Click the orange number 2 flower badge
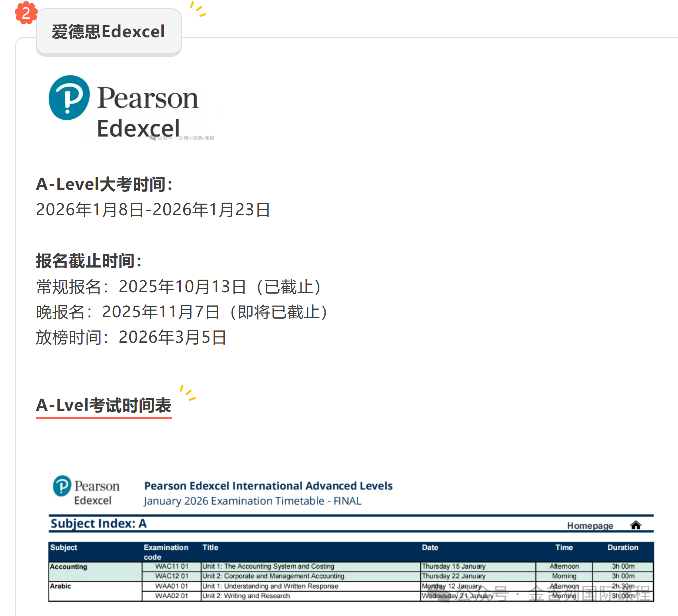This screenshot has width=678, height=616. click(x=26, y=13)
